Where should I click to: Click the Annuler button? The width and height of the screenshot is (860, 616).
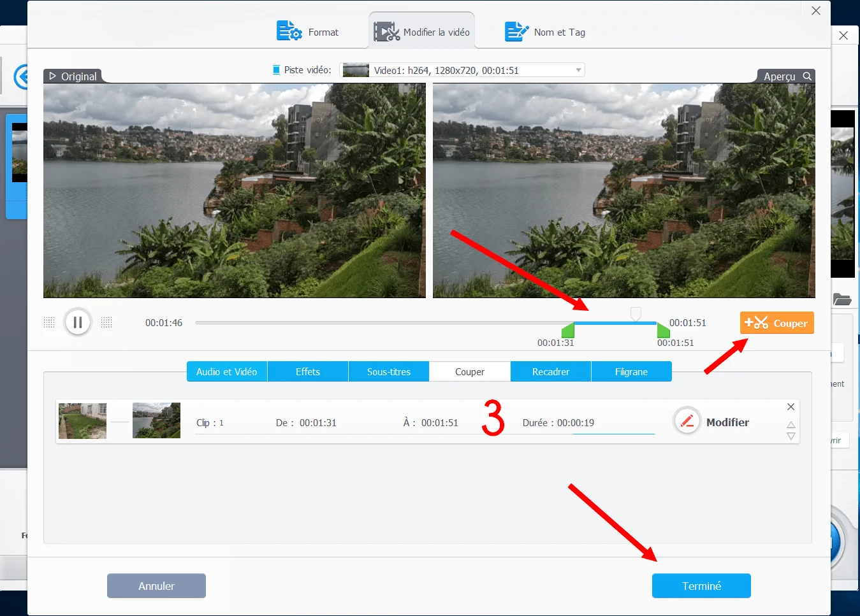point(156,586)
